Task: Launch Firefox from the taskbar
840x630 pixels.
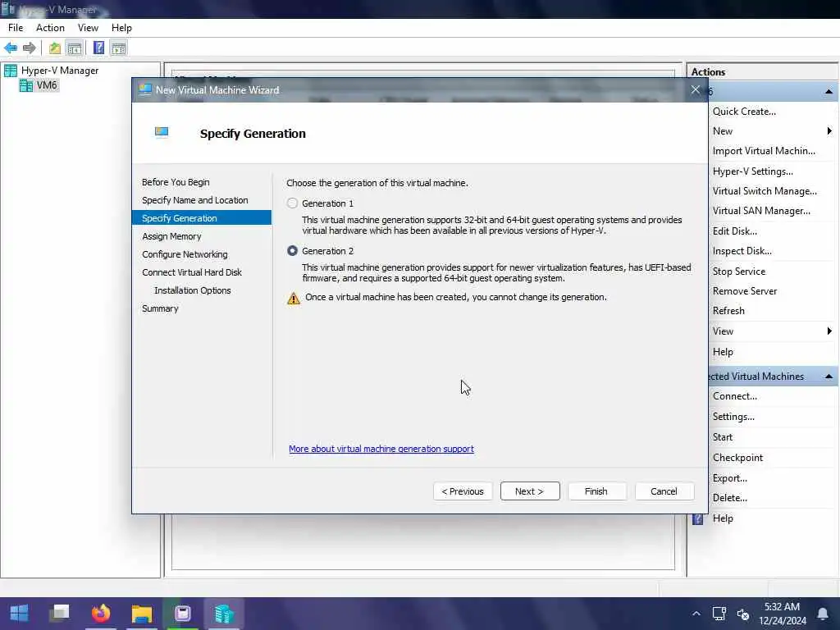Action: [x=101, y=613]
